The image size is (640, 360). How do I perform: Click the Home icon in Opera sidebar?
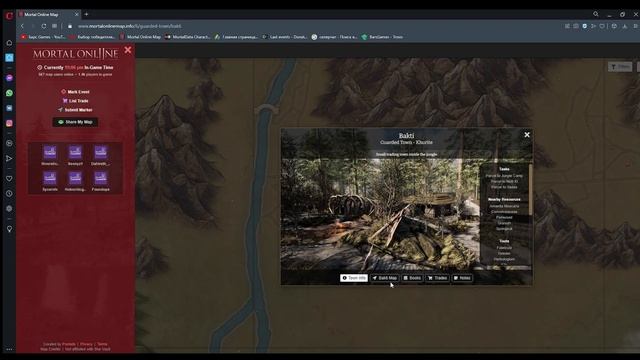9,43
